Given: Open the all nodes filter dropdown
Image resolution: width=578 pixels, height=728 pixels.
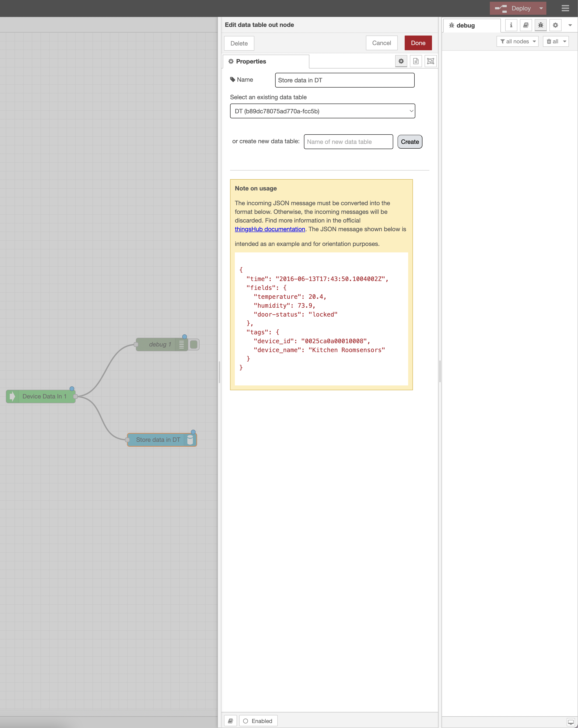Looking at the screenshot, I should coord(518,42).
